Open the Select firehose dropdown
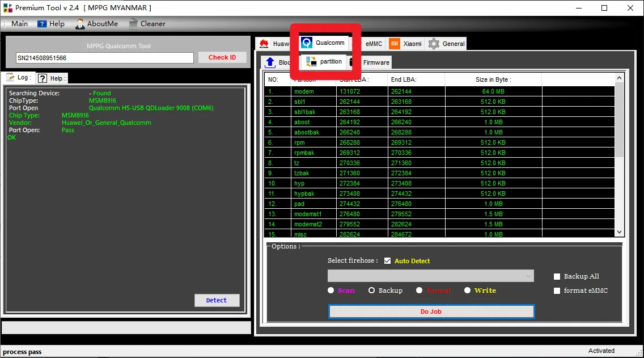Image resolution: width=644 pixels, height=358 pixels. click(x=430, y=276)
